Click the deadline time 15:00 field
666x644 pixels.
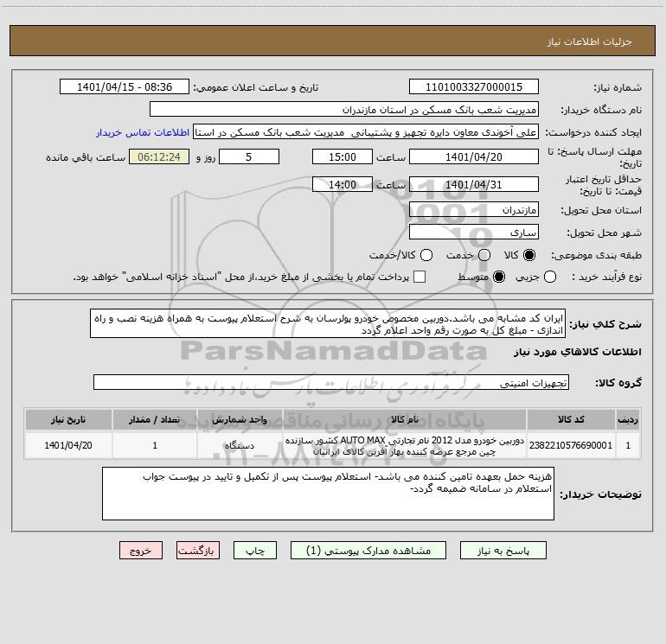(x=343, y=156)
